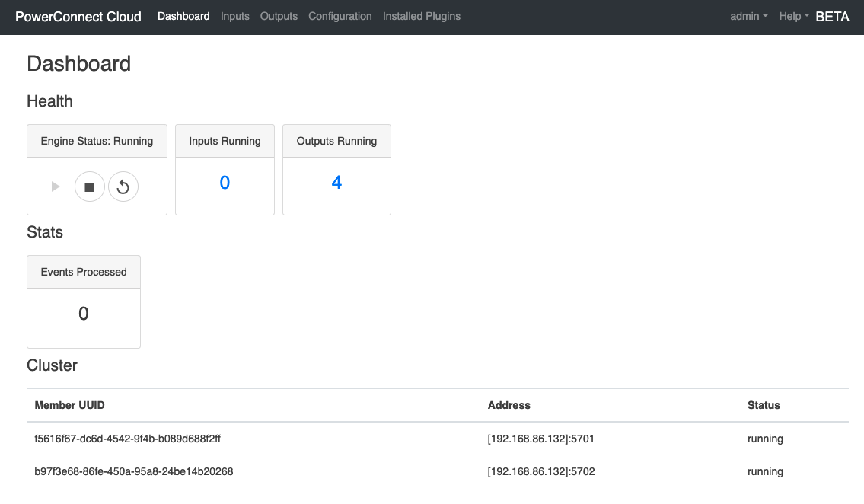Click the Inputs Running count 0

click(x=225, y=183)
